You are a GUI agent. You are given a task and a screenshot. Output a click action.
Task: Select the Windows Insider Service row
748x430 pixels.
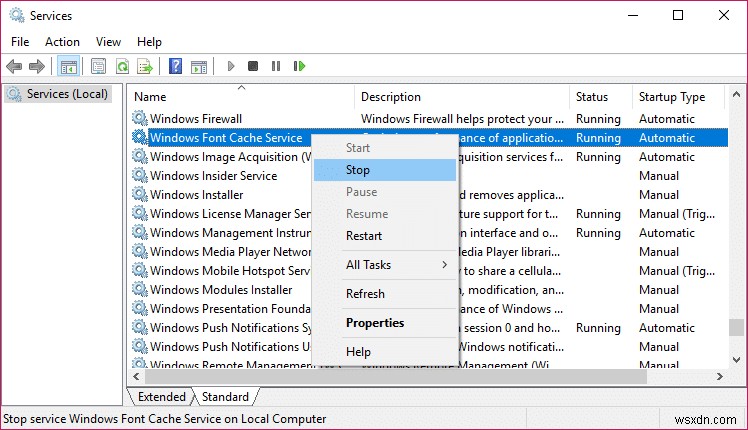pos(428,176)
